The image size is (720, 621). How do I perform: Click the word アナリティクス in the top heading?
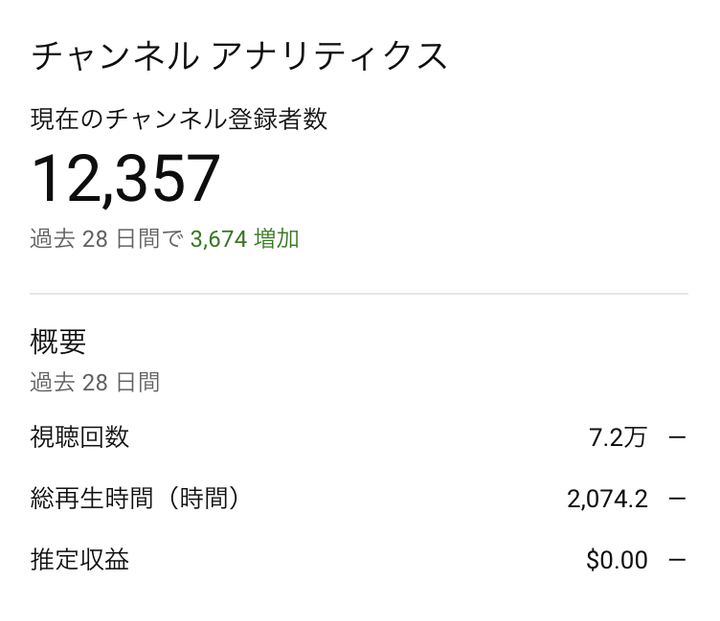(x=330, y=56)
